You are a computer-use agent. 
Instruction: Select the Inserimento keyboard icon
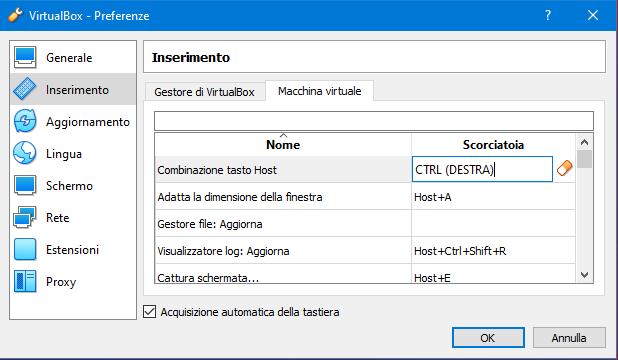24,89
